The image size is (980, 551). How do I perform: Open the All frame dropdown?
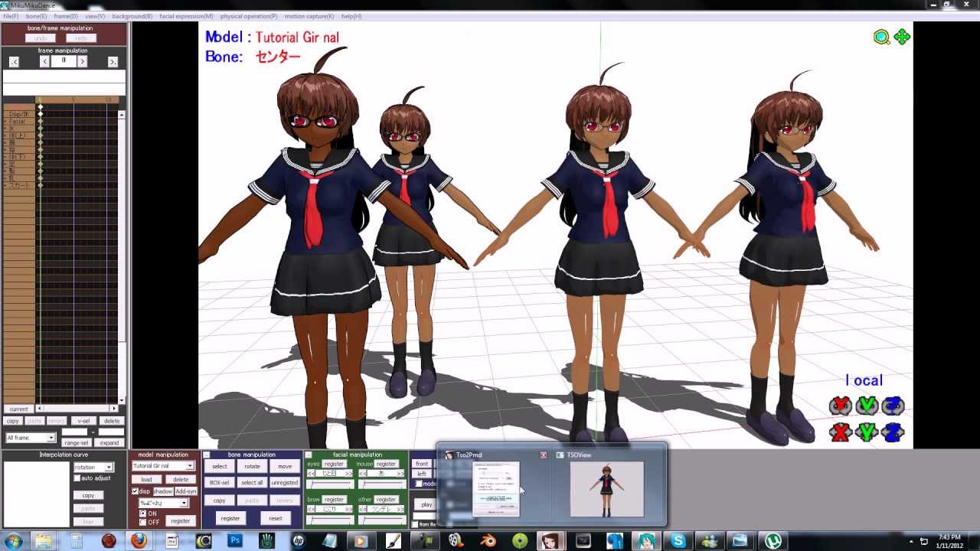point(51,438)
